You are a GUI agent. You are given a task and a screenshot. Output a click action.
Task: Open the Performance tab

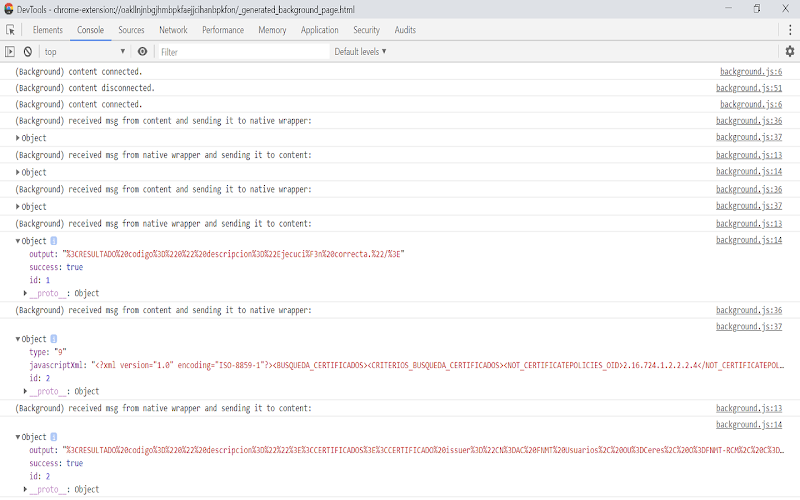point(223,30)
